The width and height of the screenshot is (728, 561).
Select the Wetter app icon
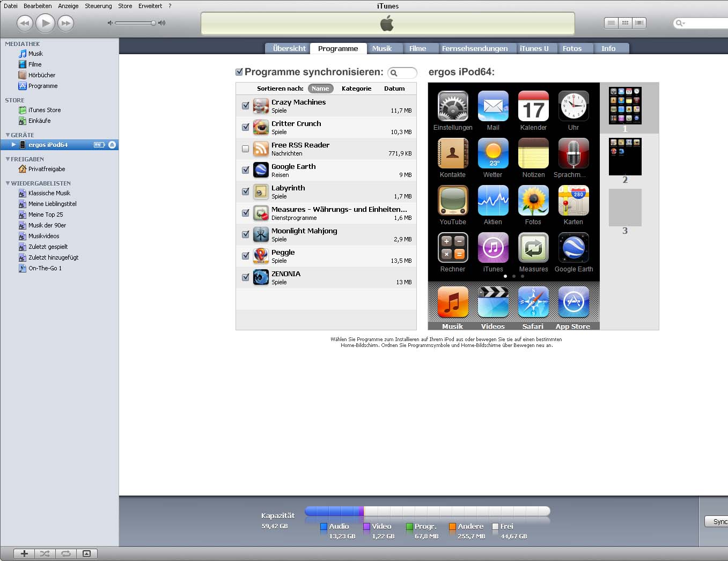coord(493,153)
